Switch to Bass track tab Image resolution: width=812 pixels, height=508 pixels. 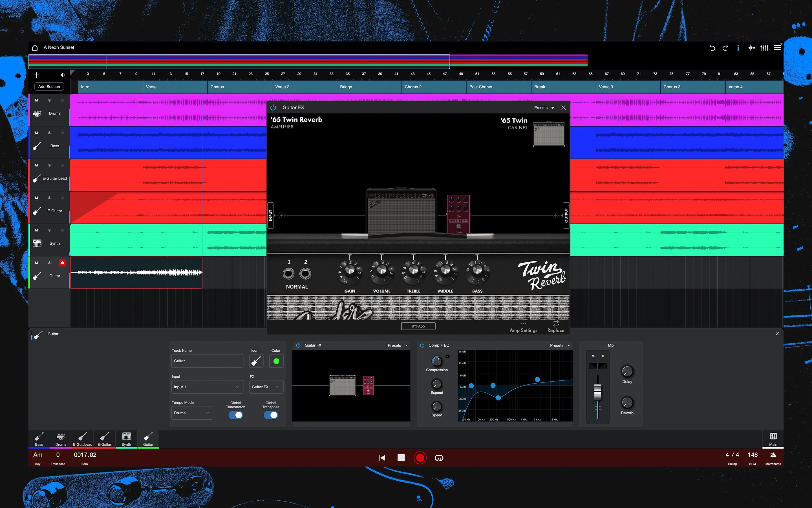pos(39,439)
